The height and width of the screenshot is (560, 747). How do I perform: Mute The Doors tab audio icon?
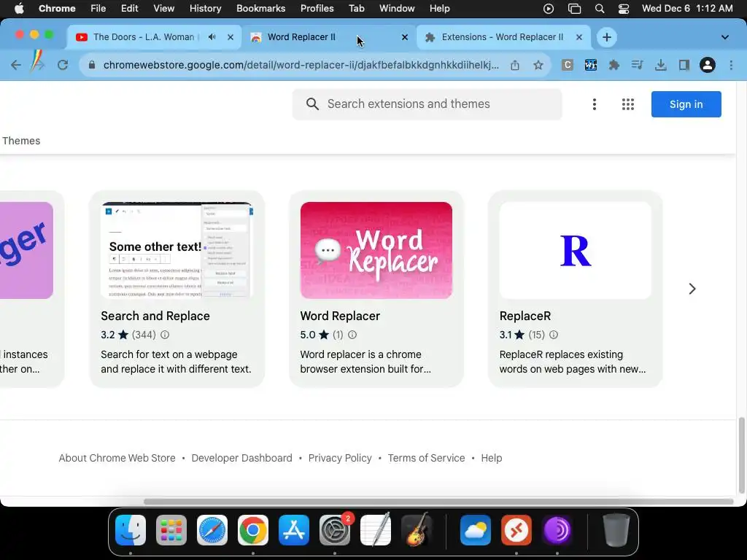[x=212, y=37]
